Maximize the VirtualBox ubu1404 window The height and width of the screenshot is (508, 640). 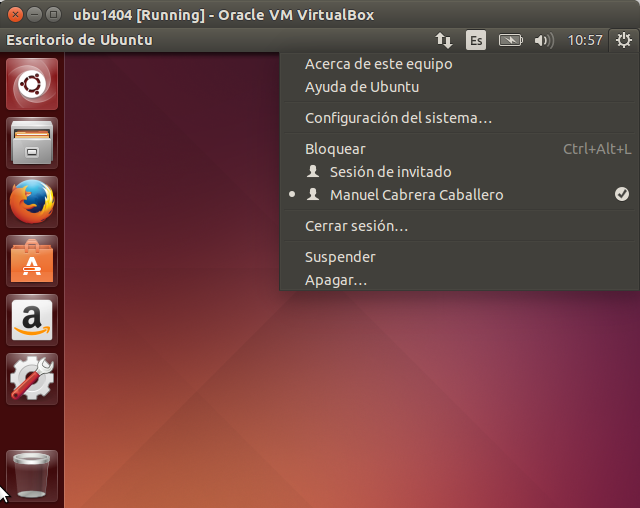point(53,15)
